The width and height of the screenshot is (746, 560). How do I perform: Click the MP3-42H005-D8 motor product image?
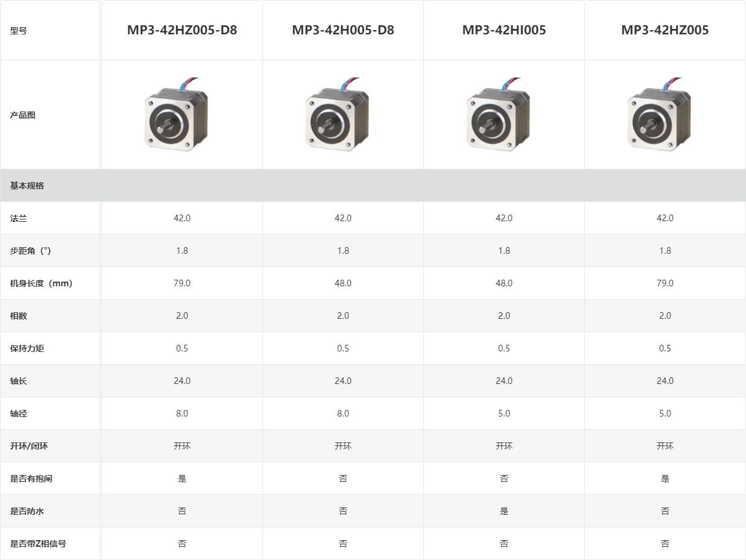(337, 113)
